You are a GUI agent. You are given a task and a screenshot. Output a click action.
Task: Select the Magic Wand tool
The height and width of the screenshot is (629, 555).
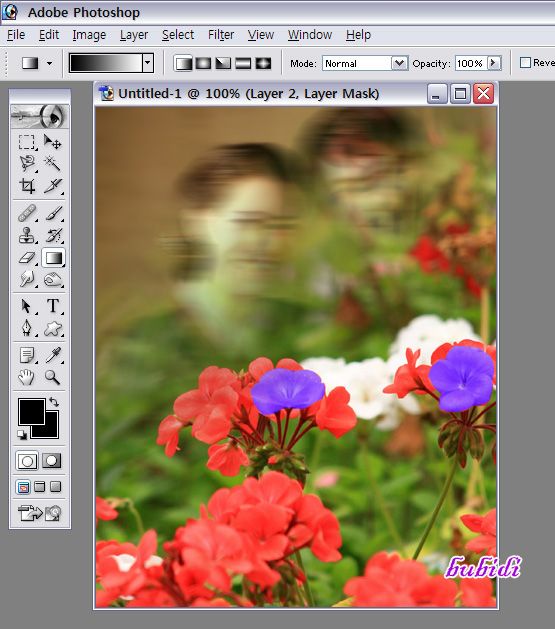point(53,163)
